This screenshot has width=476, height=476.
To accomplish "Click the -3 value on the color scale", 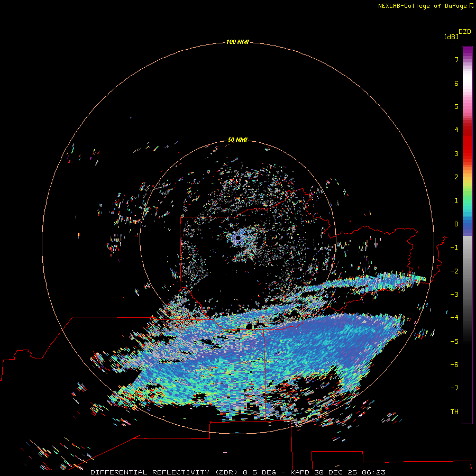I will point(454,295).
